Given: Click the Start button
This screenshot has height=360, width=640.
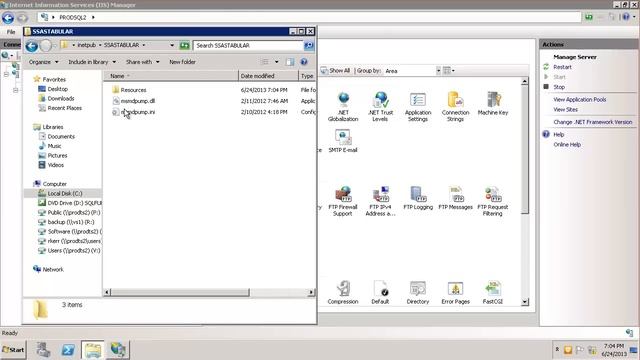Looking at the screenshot, I should pyautogui.click(x=13, y=350).
